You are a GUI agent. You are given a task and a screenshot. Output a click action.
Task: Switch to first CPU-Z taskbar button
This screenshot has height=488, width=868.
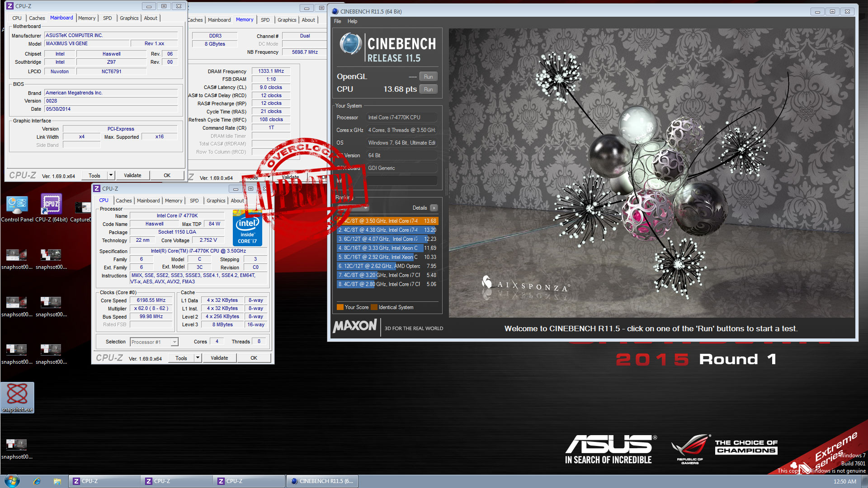(104, 481)
